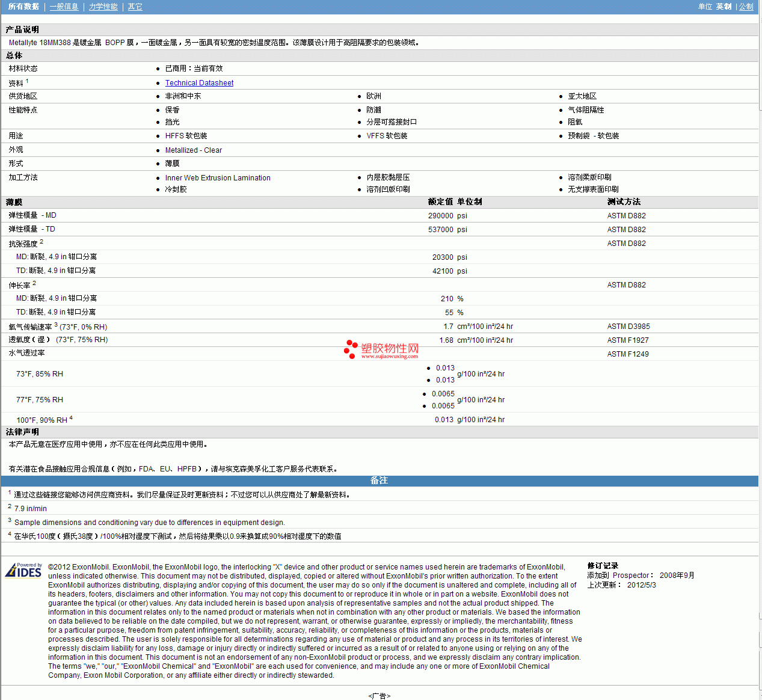The width and height of the screenshot is (762, 700).
Task: Click the 42100 tensile strength value
Action: pos(443,271)
